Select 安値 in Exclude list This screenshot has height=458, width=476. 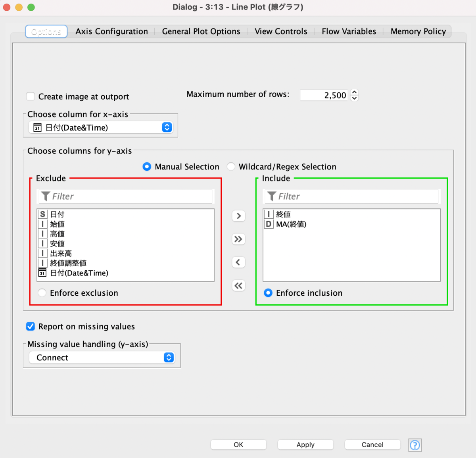point(125,244)
